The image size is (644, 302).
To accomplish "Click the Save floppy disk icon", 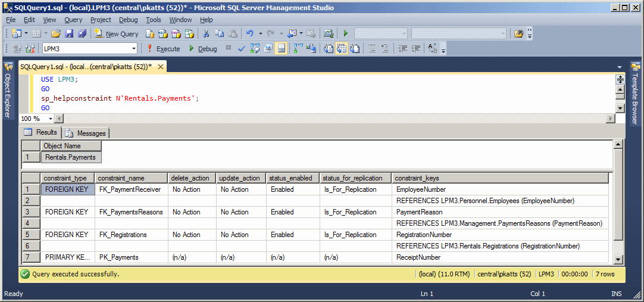I will pyautogui.click(x=69, y=34).
